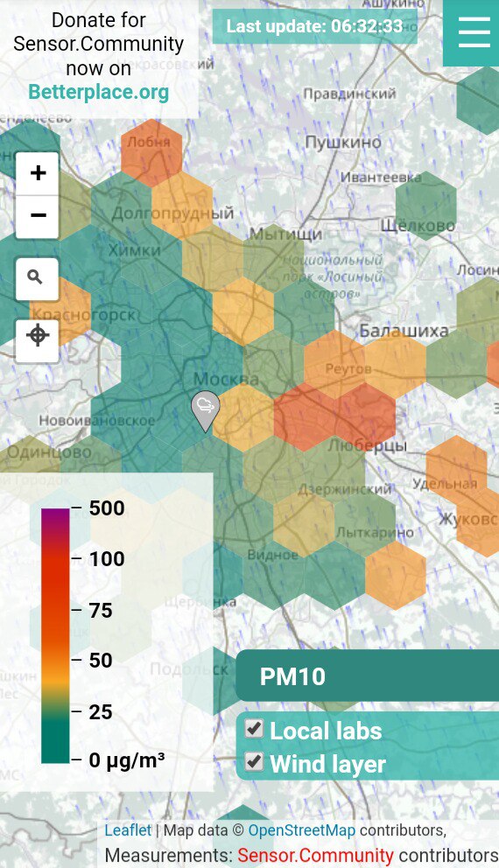499x868 pixels.
Task: Click the Local labs map marker
Action: (x=205, y=410)
